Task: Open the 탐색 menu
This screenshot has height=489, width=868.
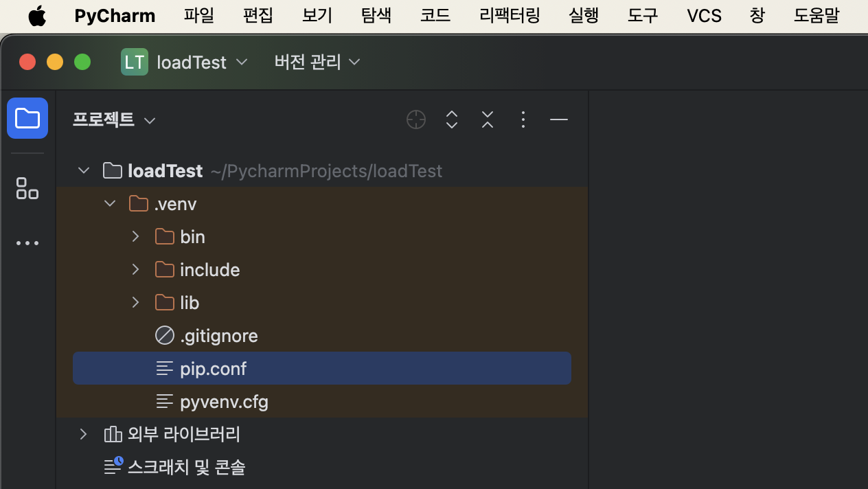Action: point(376,15)
